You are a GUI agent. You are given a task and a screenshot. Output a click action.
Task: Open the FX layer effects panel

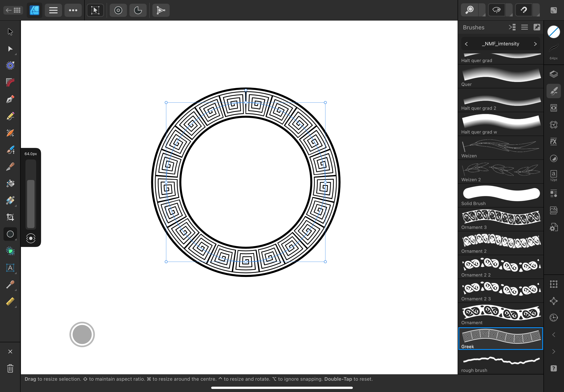(554, 142)
